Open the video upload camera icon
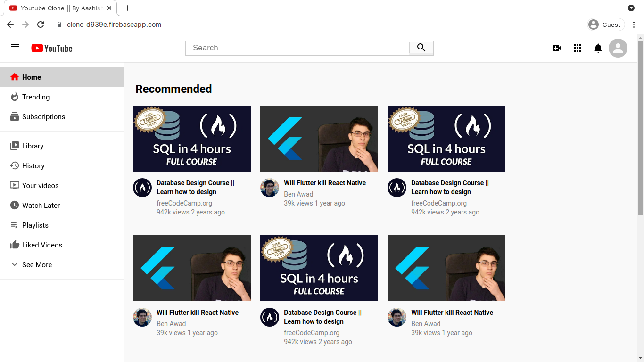This screenshot has width=644, height=362. click(x=557, y=48)
